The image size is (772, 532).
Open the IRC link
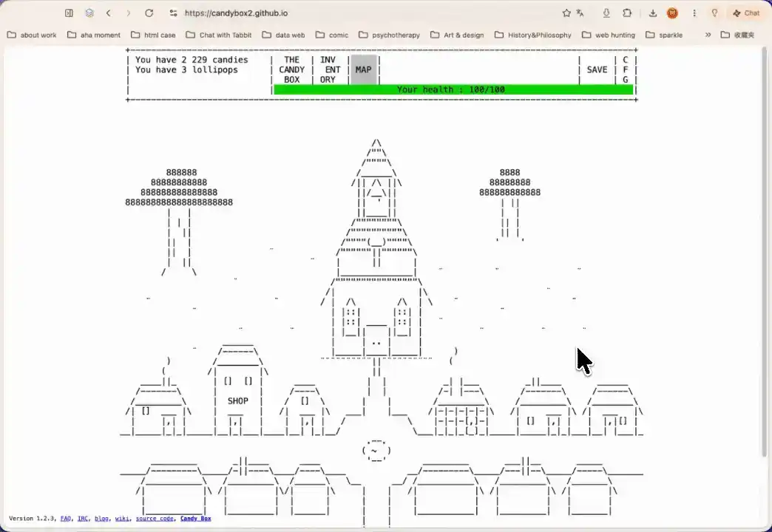83,518
